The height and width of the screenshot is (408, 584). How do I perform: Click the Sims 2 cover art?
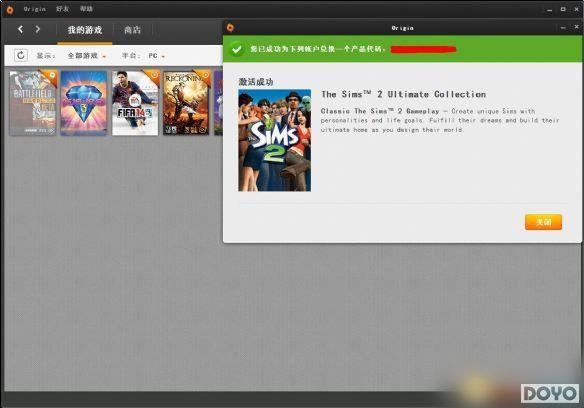pyautogui.click(x=274, y=140)
